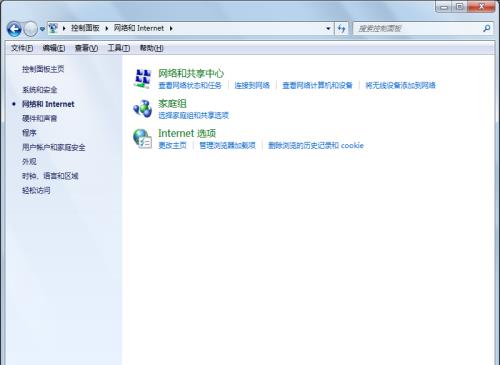Image resolution: width=500 pixels, height=365 pixels.
Task: Click the 家庭组 spheres icon
Action: [142, 109]
